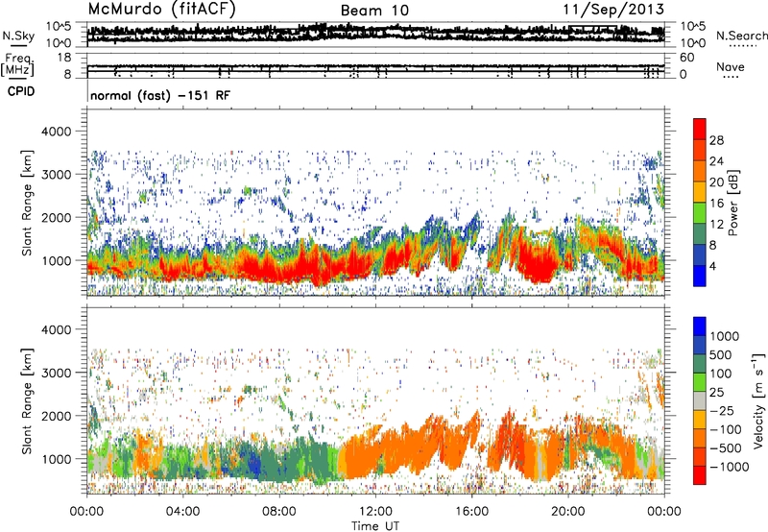Click the "4000" tick of the power panel
This screenshot has height=532, width=768.
[59, 132]
